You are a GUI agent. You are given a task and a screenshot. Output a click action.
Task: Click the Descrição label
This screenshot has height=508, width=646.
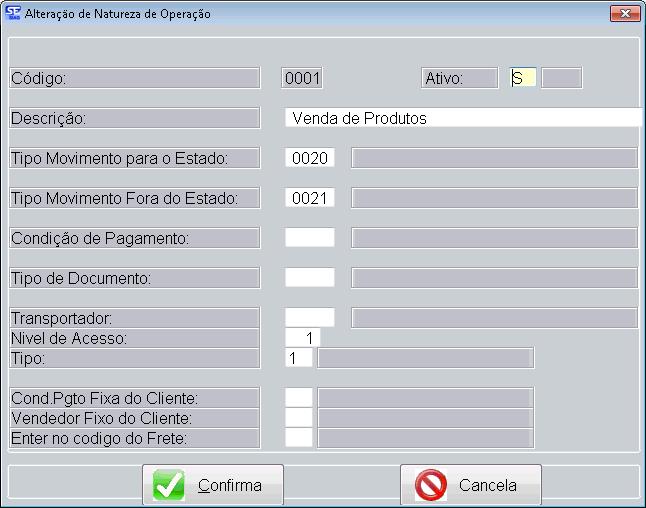click(x=133, y=118)
